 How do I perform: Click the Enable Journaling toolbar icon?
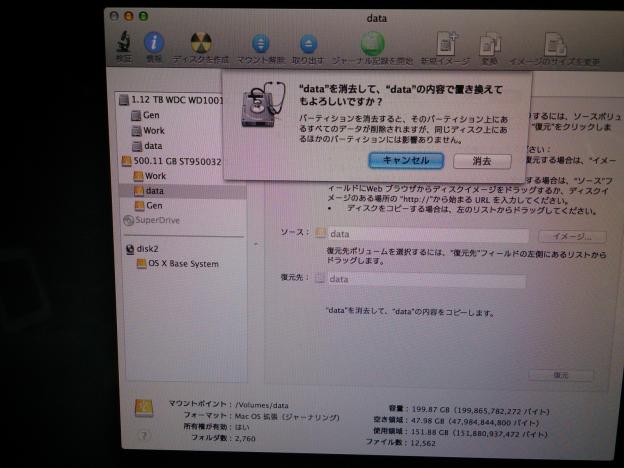(372, 44)
